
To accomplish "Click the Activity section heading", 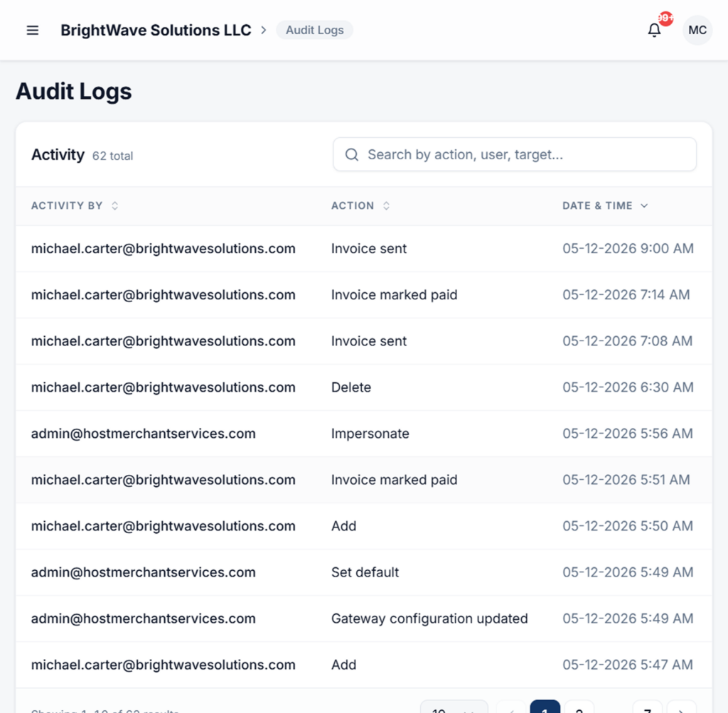I will tap(58, 154).
